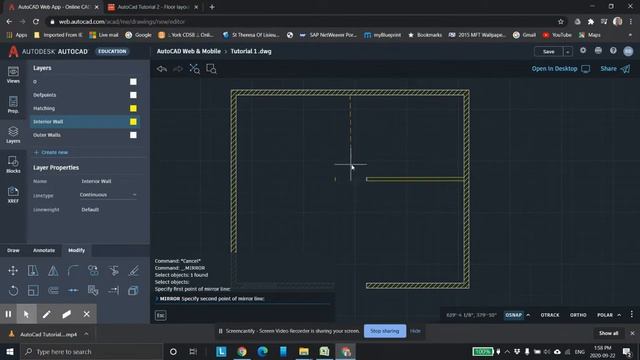Viewport: 640px width, 360px height.
Task: Click Windows taskbar search box
Action: tap(91, 351)
